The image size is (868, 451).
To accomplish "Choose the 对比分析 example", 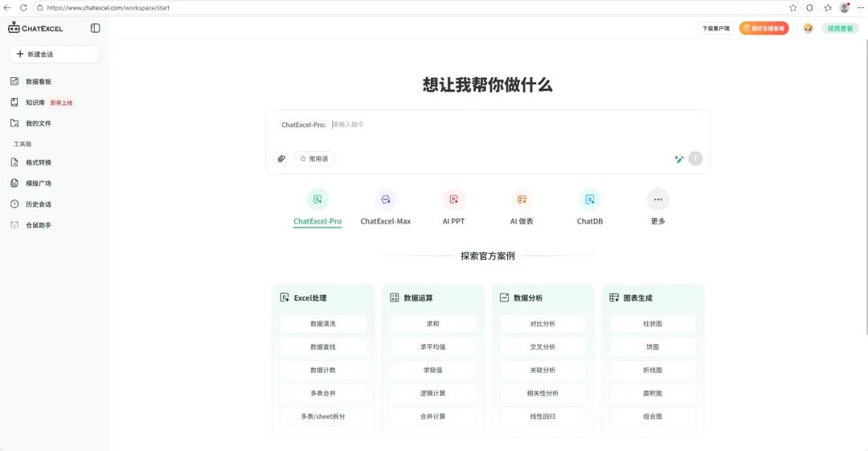I will 542,323.
